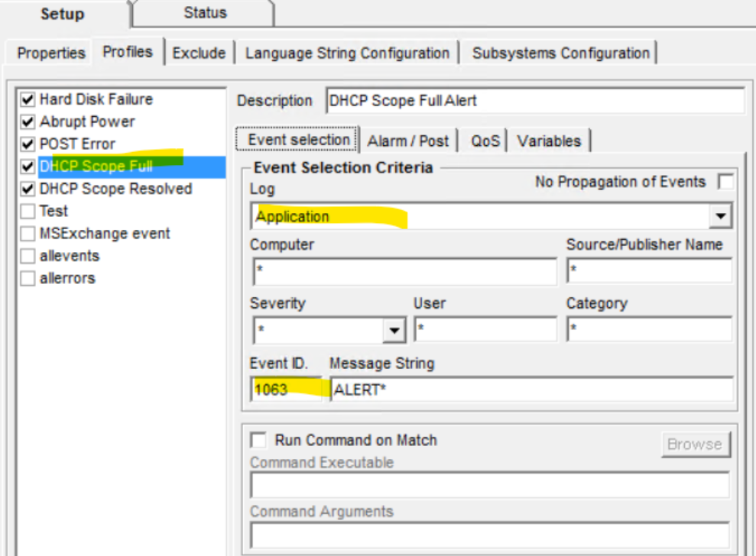
Task: Click the Computer input field
Action: (405, 271)
